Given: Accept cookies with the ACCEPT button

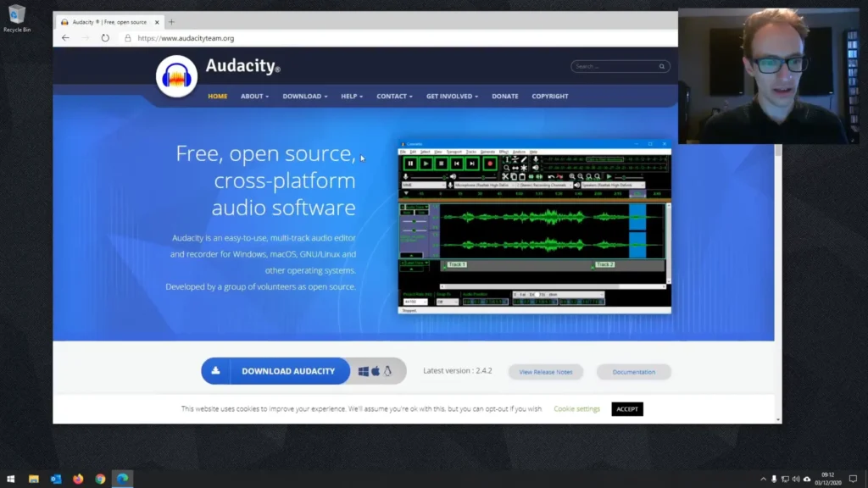Looking at the screenshot, I should click(x=627, y=409).
